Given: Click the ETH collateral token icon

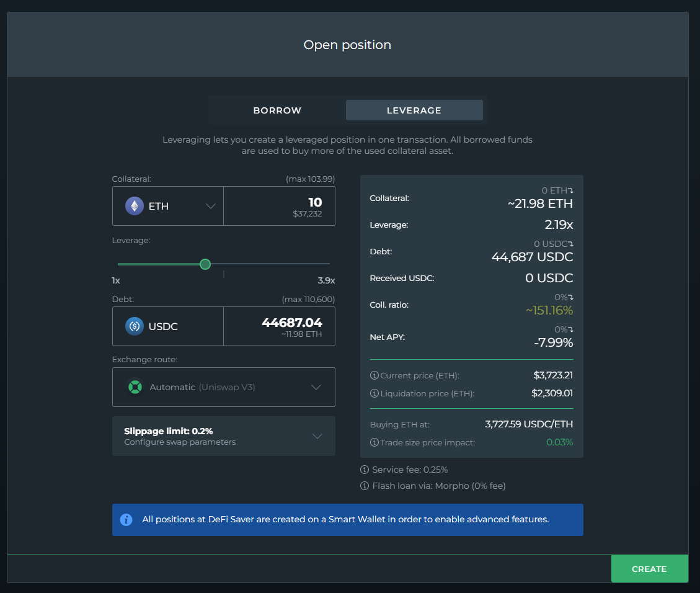Looking at the screenshot, I should tap(135, 206).
